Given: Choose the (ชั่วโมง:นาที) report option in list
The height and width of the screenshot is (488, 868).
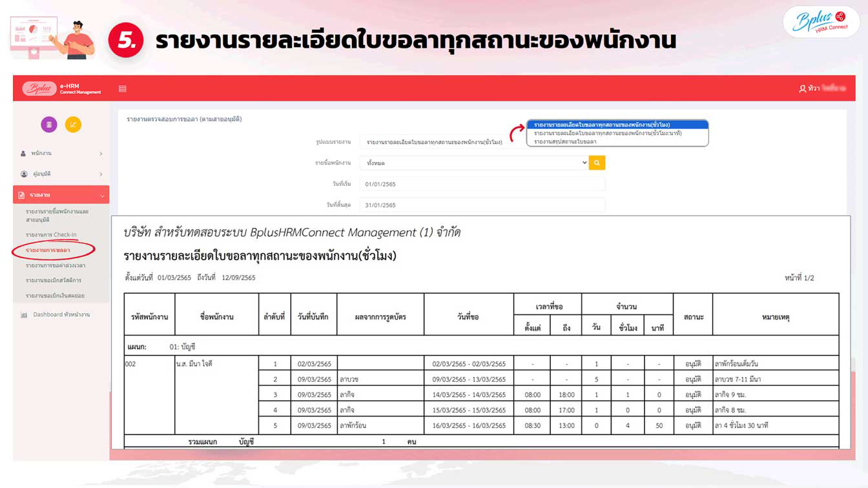Looking at the screenshot, I should coord(608,134).
